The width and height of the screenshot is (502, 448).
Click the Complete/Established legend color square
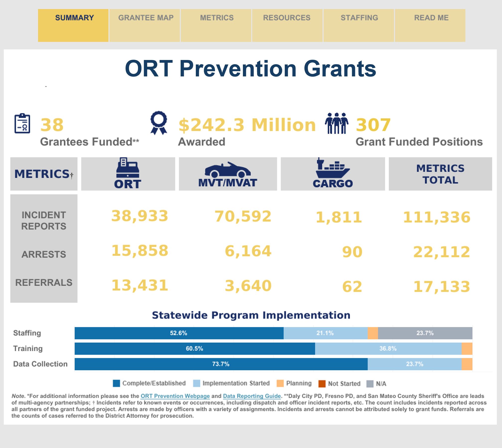point(116,383)
